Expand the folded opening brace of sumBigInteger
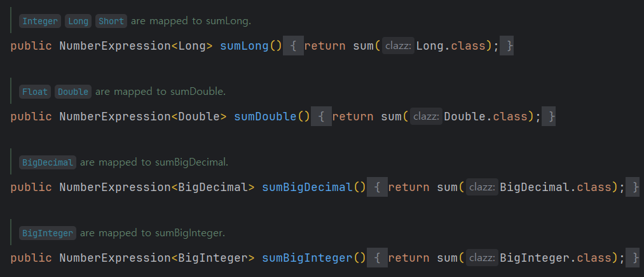 coord(377,258)
